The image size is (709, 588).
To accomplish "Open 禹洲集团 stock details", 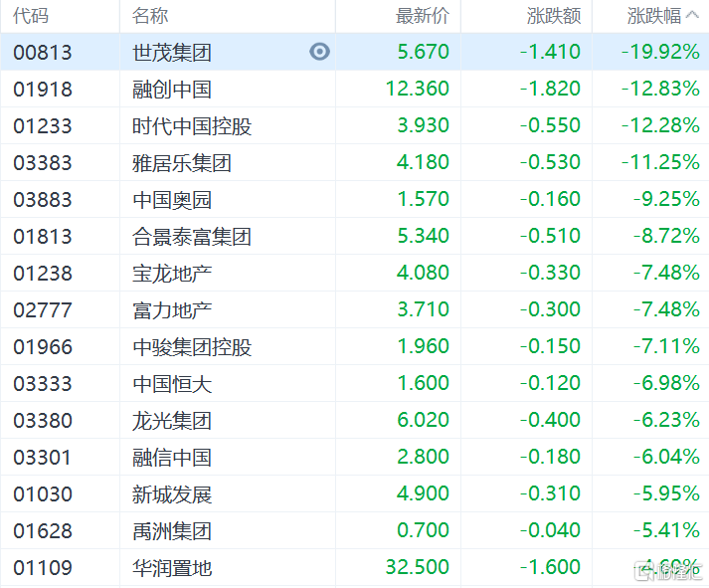I will click(x=172, y=531).
